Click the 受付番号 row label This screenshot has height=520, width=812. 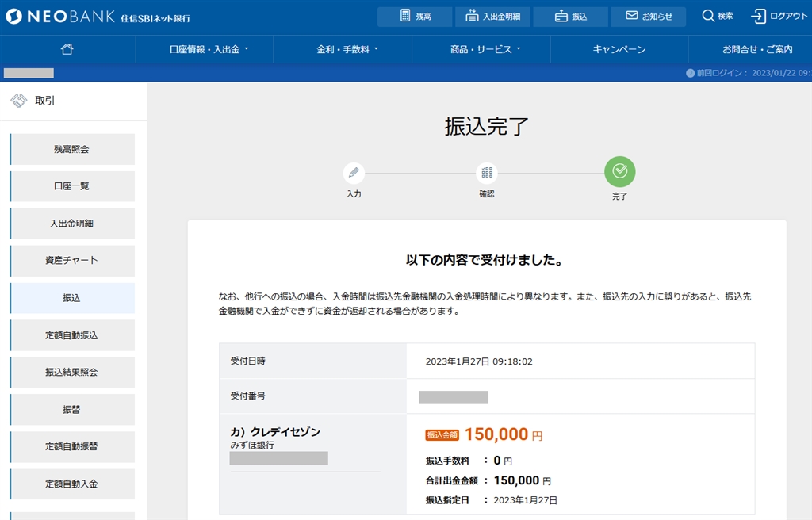click(248, 396)
